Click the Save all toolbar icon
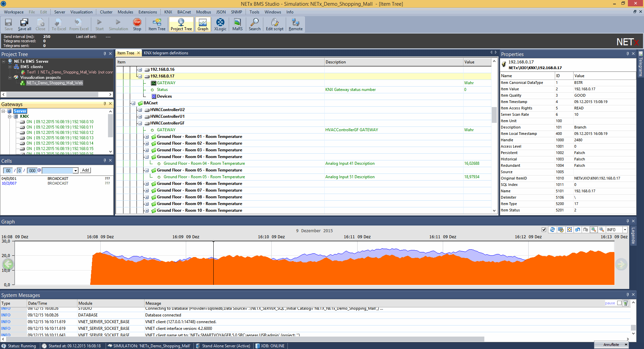Viewport: 644px width, 349px height. point(24,24)
